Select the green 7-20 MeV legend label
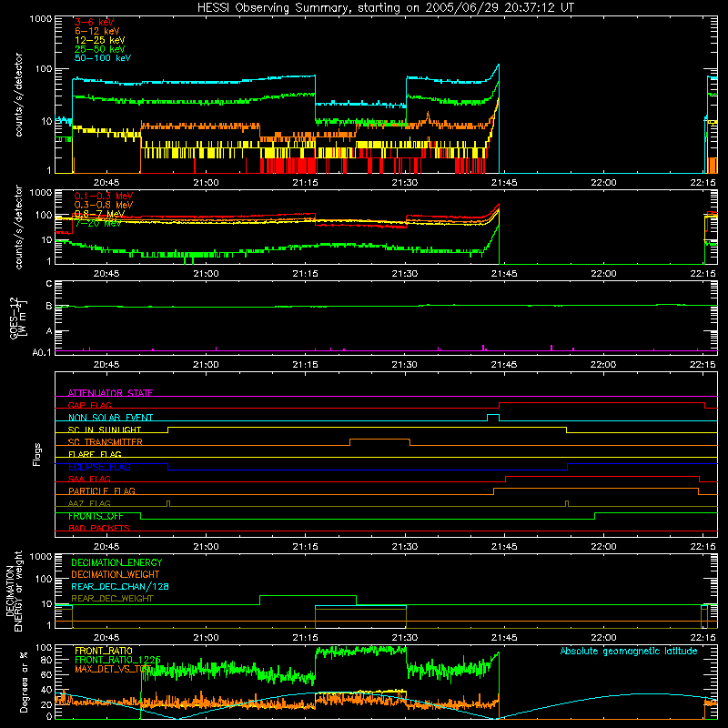The width and height of the screenshot is (728, 728). 98,223
